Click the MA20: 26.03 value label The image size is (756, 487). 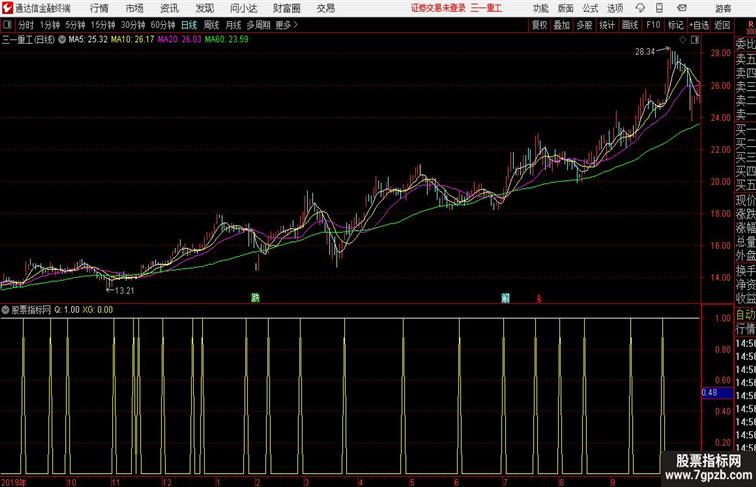click(x=179, y=40)
